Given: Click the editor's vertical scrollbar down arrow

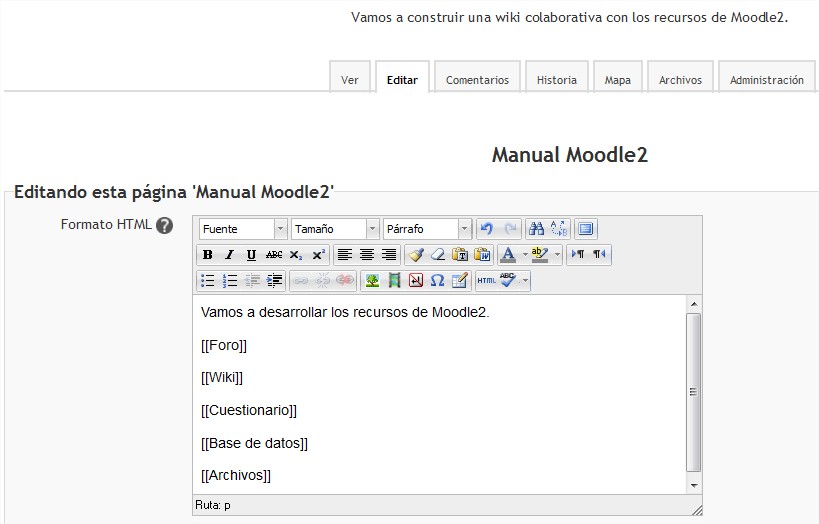Looking at the screenshot, I should (x=694, y=485).
